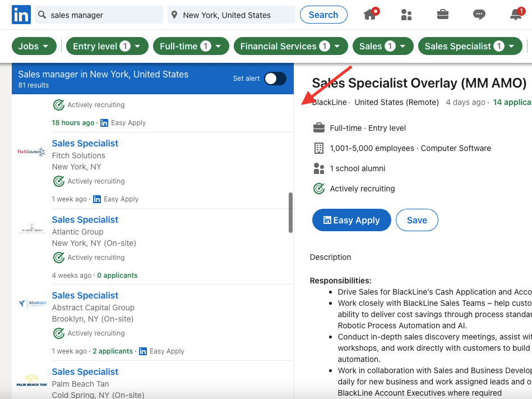Click the search magnifier icon
532x399 pixels.
[42, 15]
